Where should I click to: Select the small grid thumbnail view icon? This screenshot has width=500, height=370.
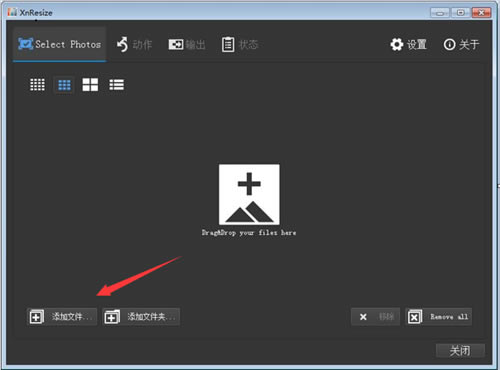coord(37,85)
